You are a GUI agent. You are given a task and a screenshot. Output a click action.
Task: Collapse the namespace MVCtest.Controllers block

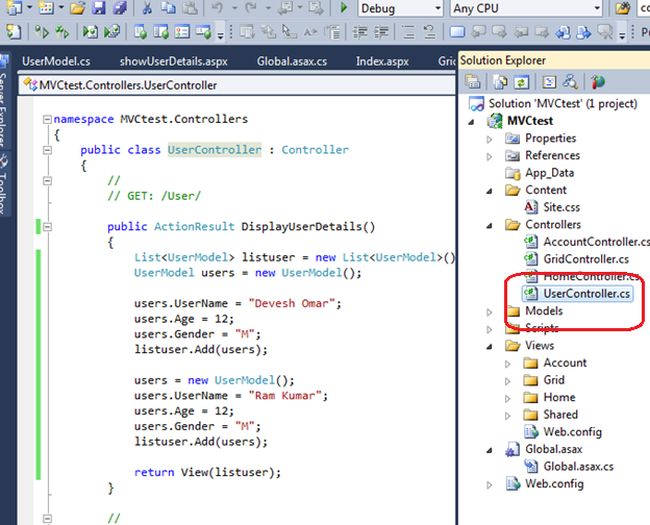(x=47, y=119)
